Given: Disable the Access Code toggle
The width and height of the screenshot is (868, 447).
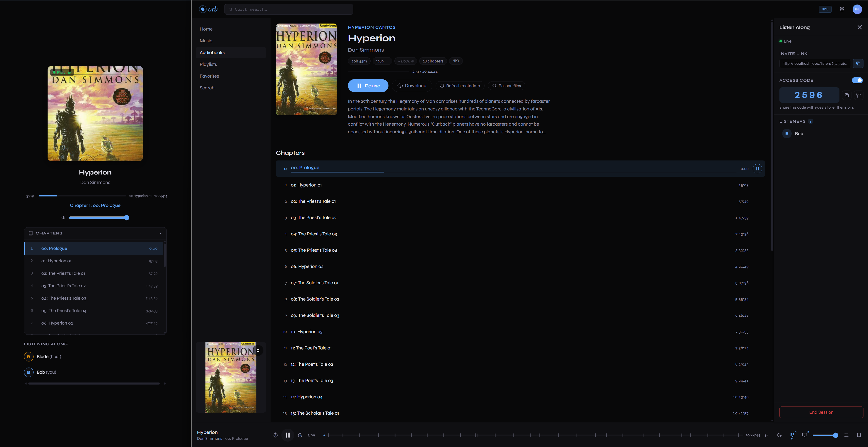Looking at the screenshot, I should 857,80.
